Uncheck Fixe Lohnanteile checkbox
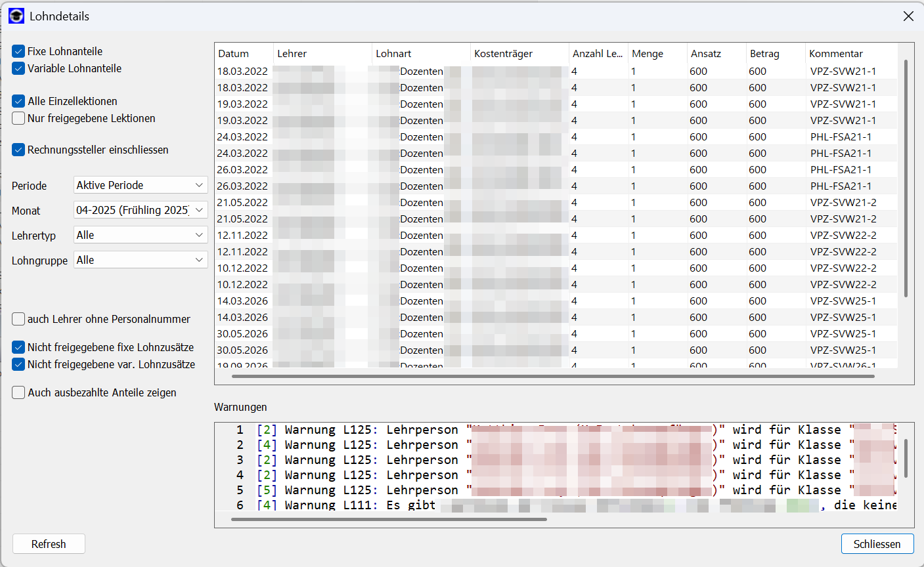Image resolution: width=924 pixels, height=567 pixels. pos(18,51)
